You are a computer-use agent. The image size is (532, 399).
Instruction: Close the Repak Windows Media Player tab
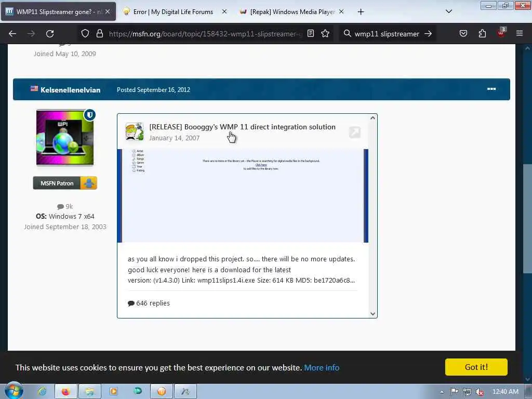pyautogui.click(x=341, y=11)
